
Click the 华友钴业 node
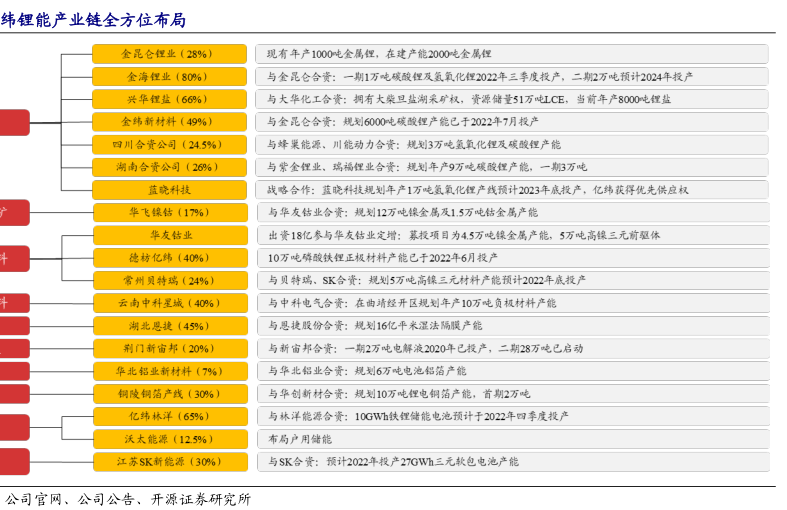(x=169, y=235)
